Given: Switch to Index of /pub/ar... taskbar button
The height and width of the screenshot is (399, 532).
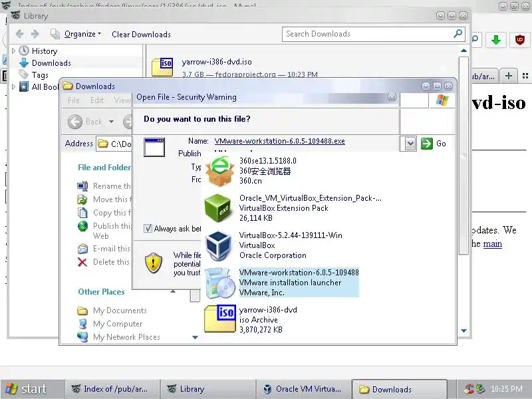Looking at the screenshot, I should pyautogui.click(x=112, y=389).
